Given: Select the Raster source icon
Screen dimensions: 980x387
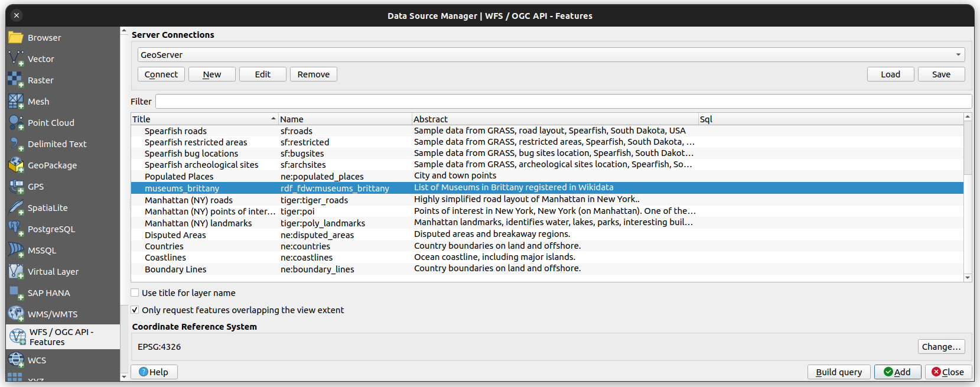Looking at the screenshot, I should click(x=15, y=80).
